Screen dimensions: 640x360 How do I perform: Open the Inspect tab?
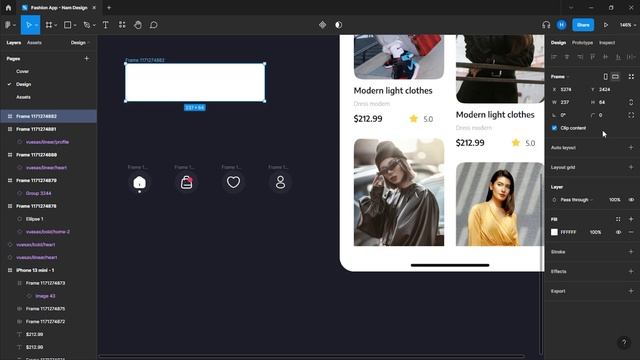607,42
